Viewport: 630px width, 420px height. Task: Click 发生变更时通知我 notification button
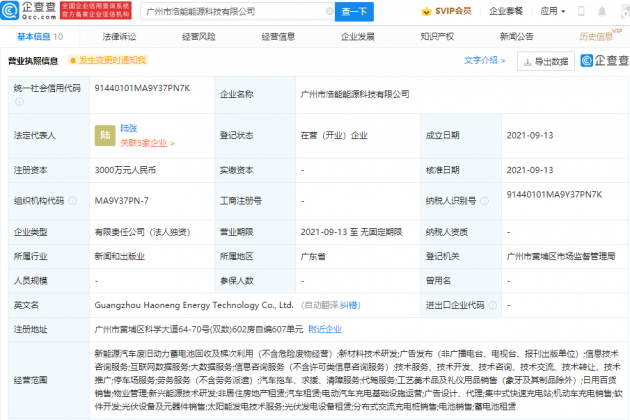[108, 60]
